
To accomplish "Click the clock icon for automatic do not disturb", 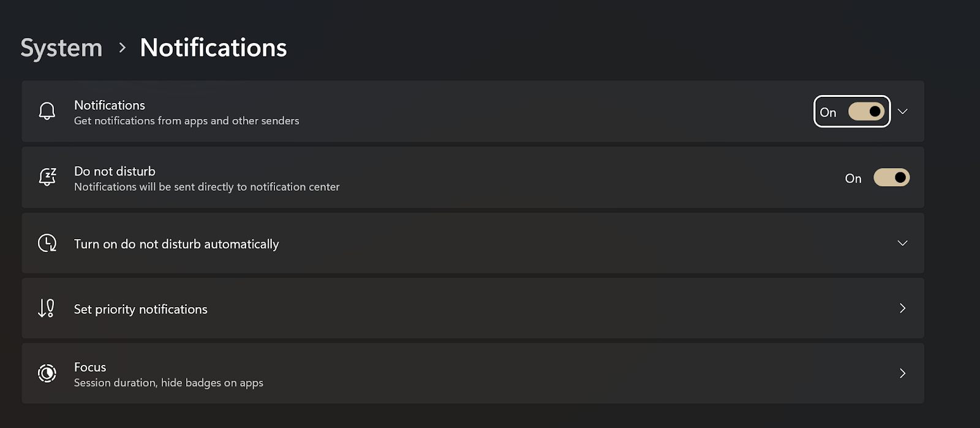I will (x=47, y=243).
